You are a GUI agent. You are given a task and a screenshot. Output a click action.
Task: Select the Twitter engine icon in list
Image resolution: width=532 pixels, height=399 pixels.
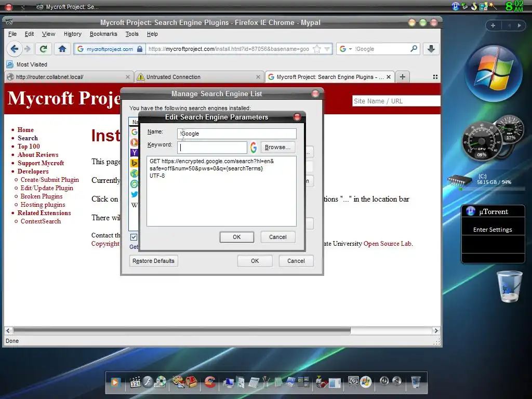[x=135, y=194]
